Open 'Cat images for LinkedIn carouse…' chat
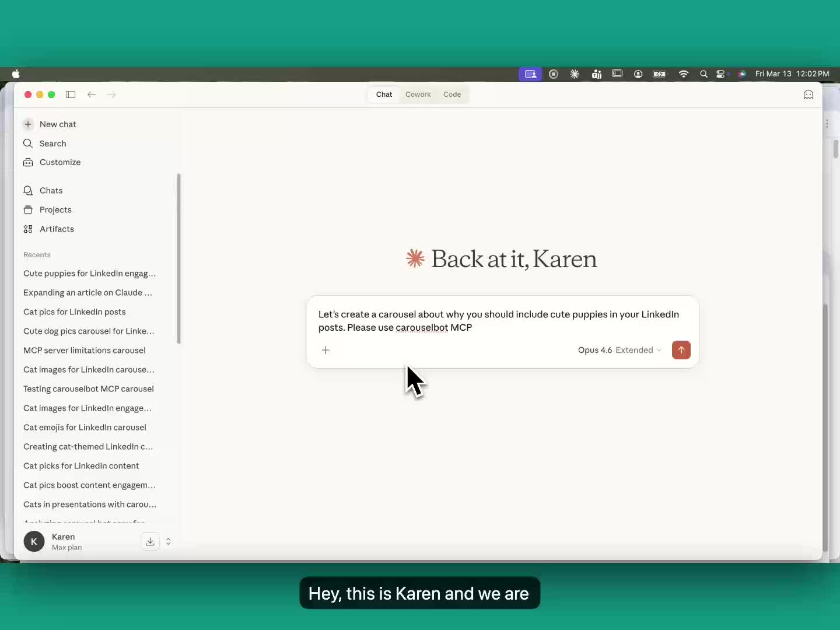Screen dimensions: 840x630 (x=89, y=370)
